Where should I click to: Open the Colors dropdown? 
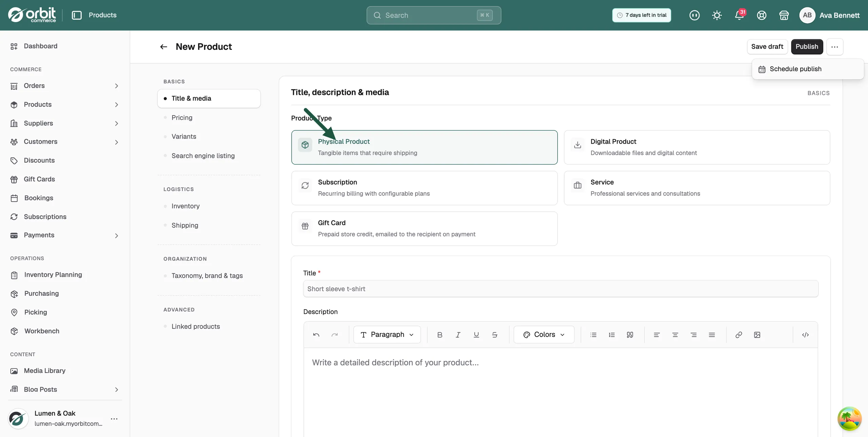click(544, 335)
